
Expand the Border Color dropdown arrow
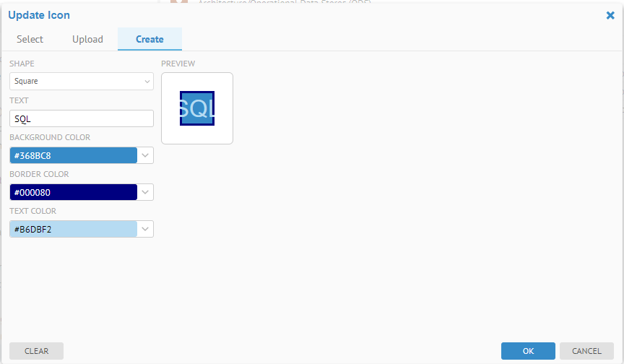(x=145, y=192)
